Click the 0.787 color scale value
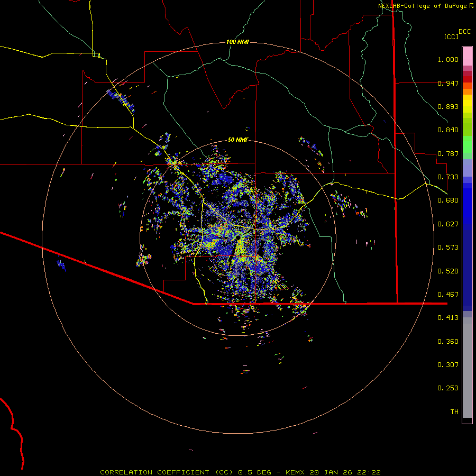This screenshot has height=476, width=476. (448, 153)
